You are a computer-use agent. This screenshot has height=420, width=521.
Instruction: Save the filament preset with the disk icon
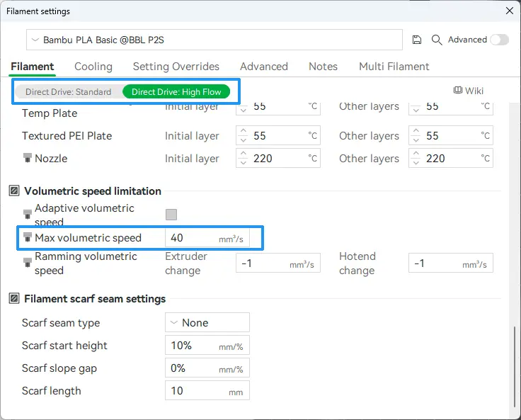coord(417,40)
